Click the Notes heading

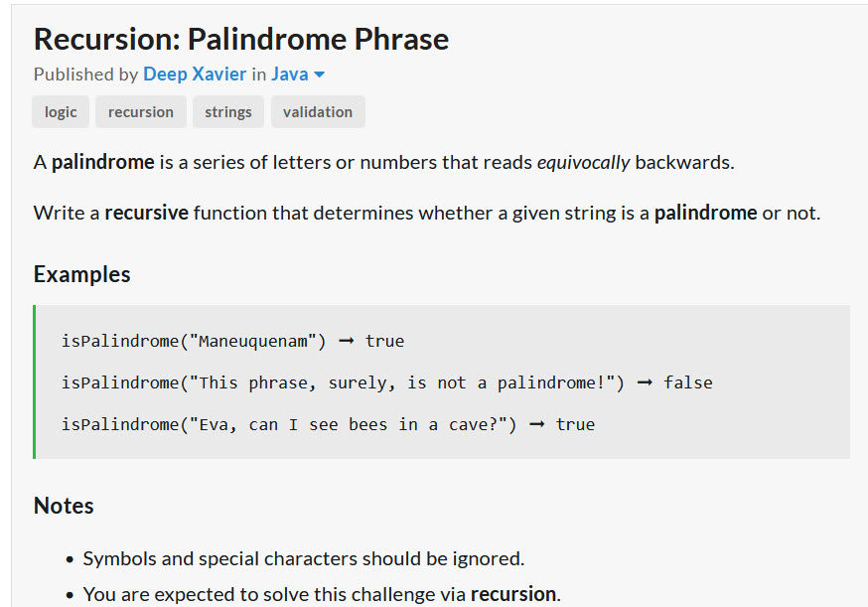tap(64, 506)
